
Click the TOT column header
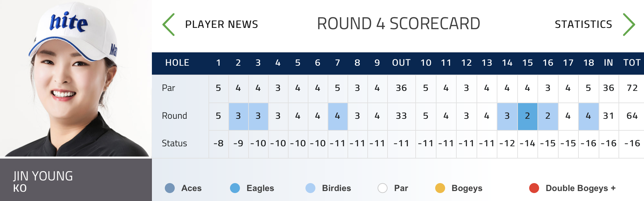(x=632, y=63)
